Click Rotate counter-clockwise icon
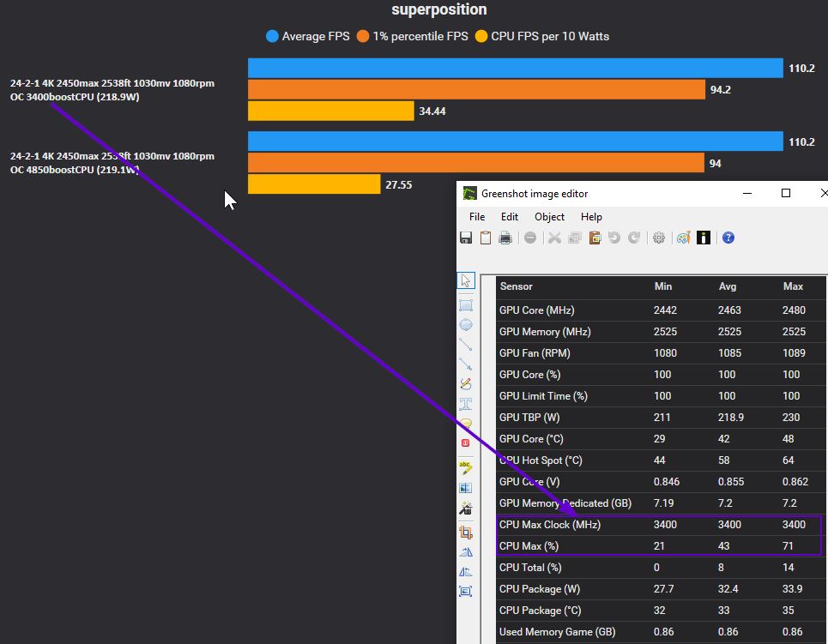The width and height of the screenshot is (828, 644). click(466, 572)
